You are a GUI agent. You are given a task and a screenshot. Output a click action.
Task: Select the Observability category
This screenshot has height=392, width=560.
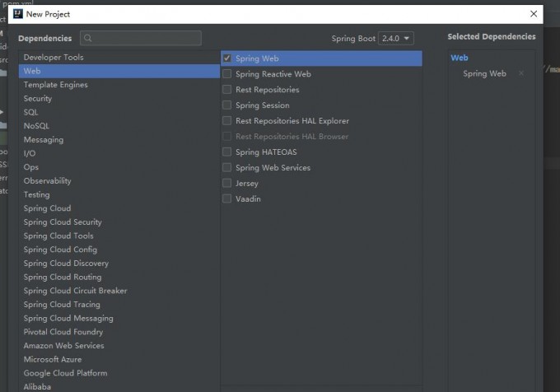[119, 181]
